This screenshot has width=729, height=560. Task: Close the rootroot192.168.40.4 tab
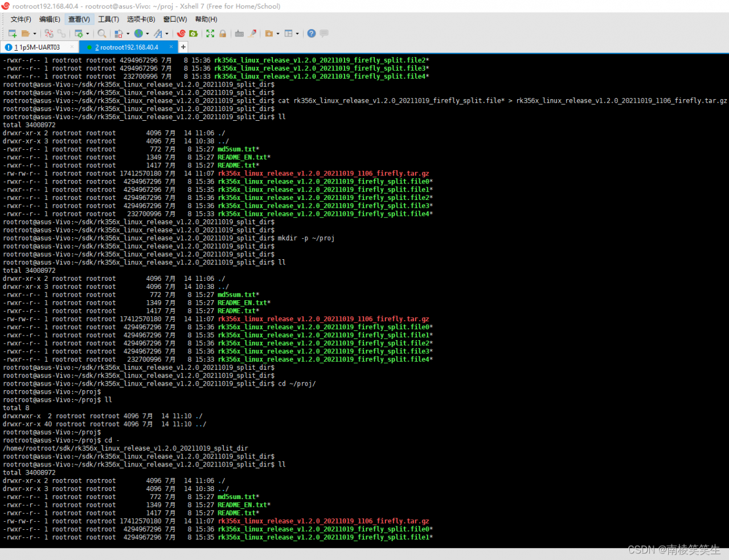[x=171, y=47]
